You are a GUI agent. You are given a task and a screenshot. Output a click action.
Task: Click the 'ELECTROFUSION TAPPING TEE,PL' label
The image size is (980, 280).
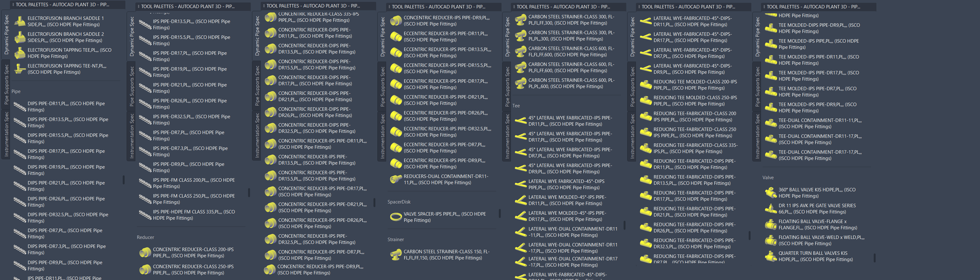(70, 53)
